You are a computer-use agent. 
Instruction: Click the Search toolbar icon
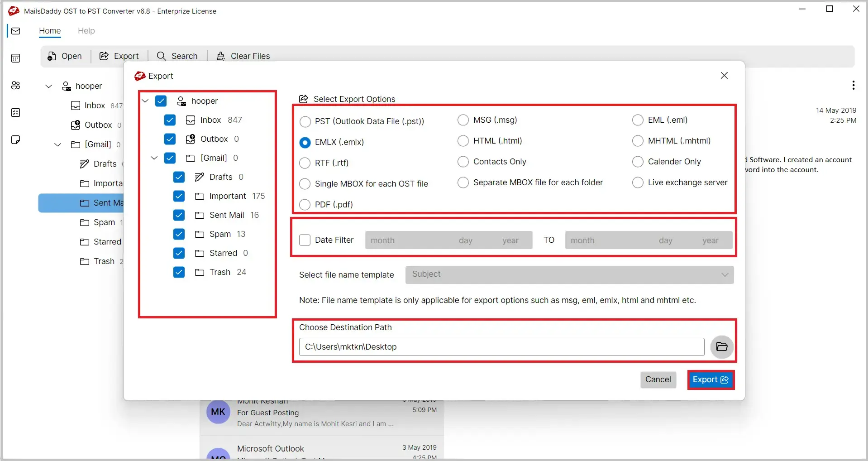pos(161,56)
